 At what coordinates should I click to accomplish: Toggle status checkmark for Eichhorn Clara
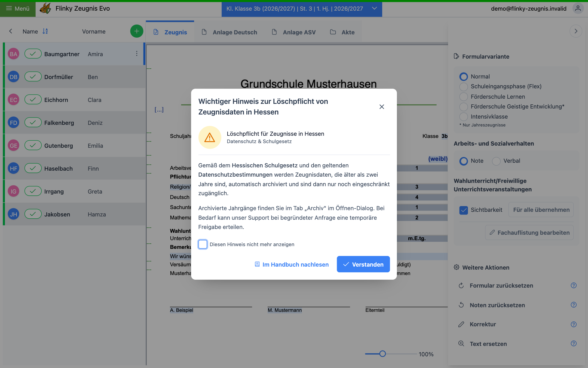click(33, 100)
